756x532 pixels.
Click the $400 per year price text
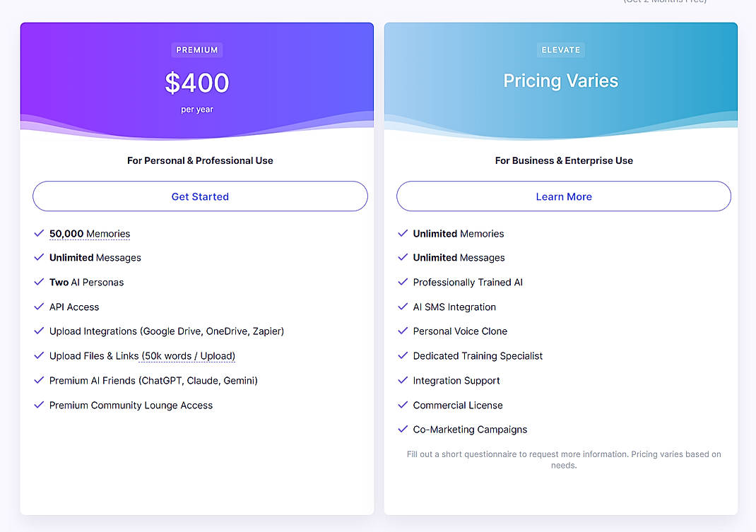197,83
